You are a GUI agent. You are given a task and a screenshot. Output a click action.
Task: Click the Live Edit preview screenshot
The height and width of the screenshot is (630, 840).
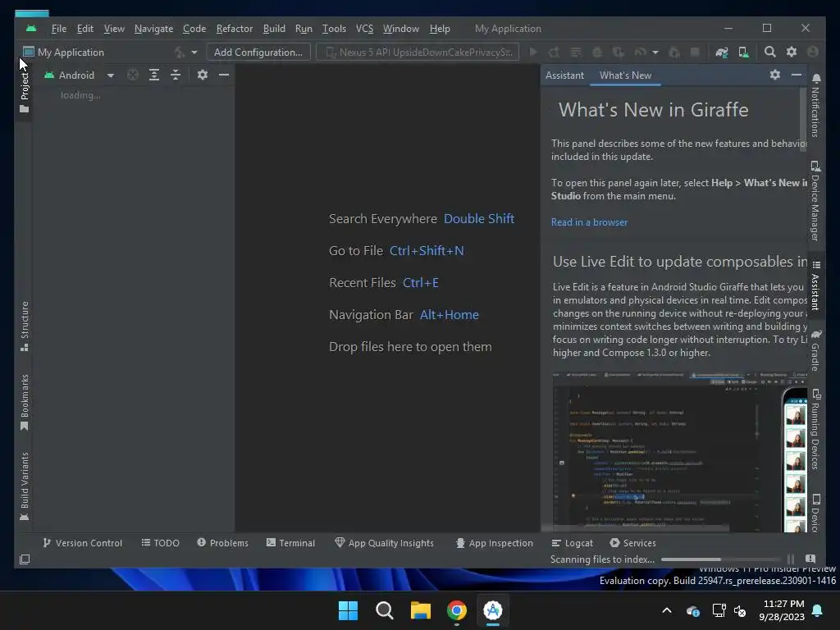(680, 451)
